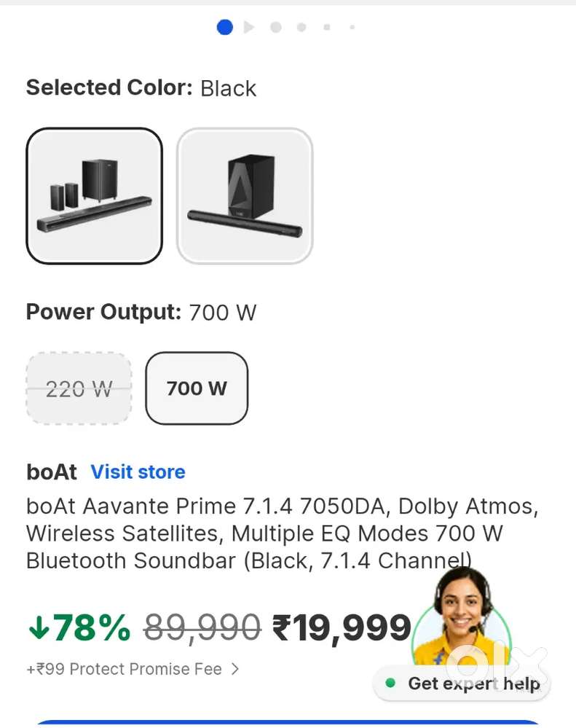This screenshot has width=576, height=728.
Task: Choose the soundbar with satellites color variant
Action: tap(94, 195)
